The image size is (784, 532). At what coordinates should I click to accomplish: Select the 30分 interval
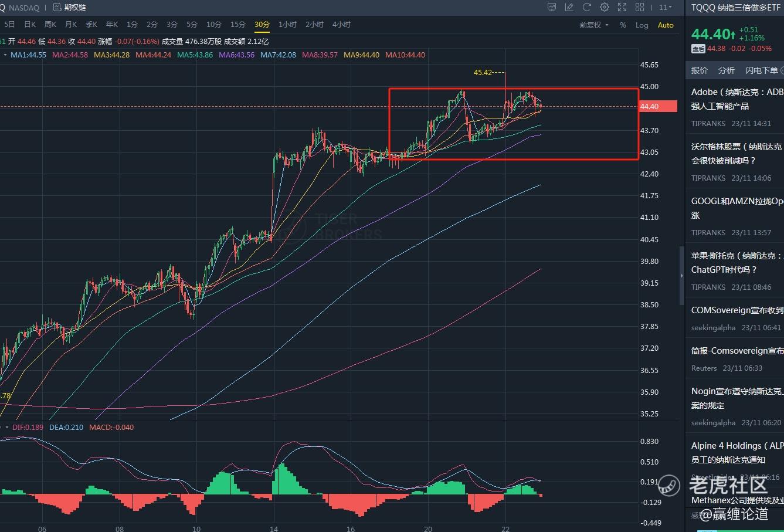[x=262, y=25]
